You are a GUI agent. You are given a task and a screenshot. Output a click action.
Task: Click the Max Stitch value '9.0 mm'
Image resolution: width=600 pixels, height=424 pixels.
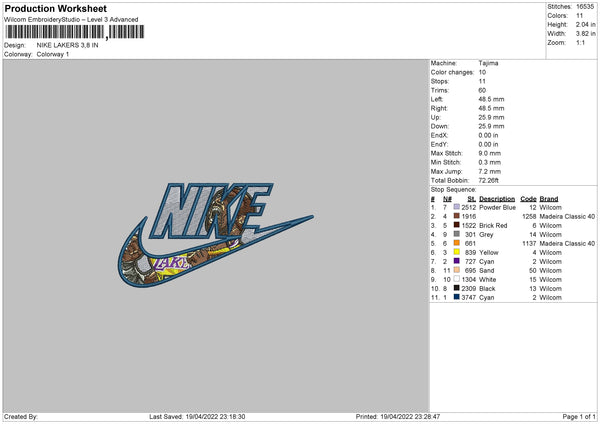click(x=489, y=153)
